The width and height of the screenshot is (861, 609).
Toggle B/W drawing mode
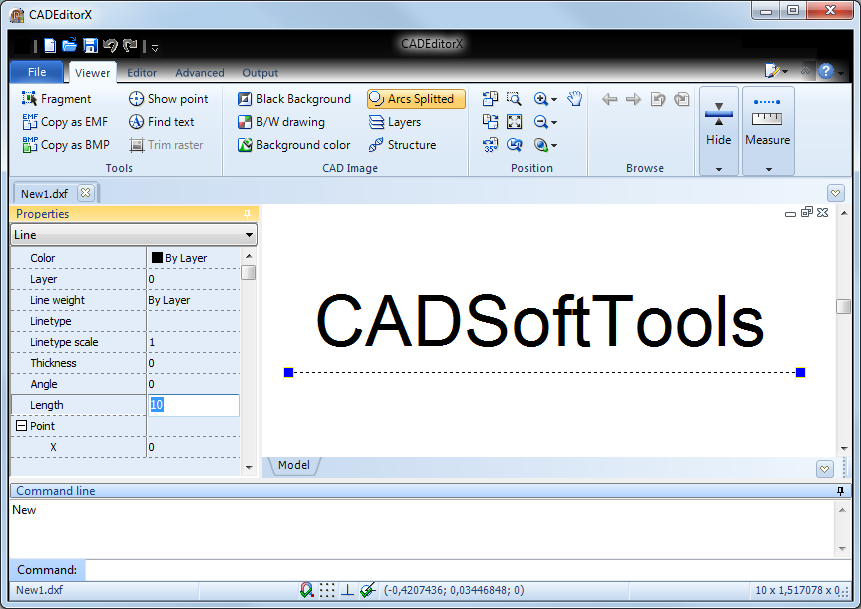[x=281, y=122]
